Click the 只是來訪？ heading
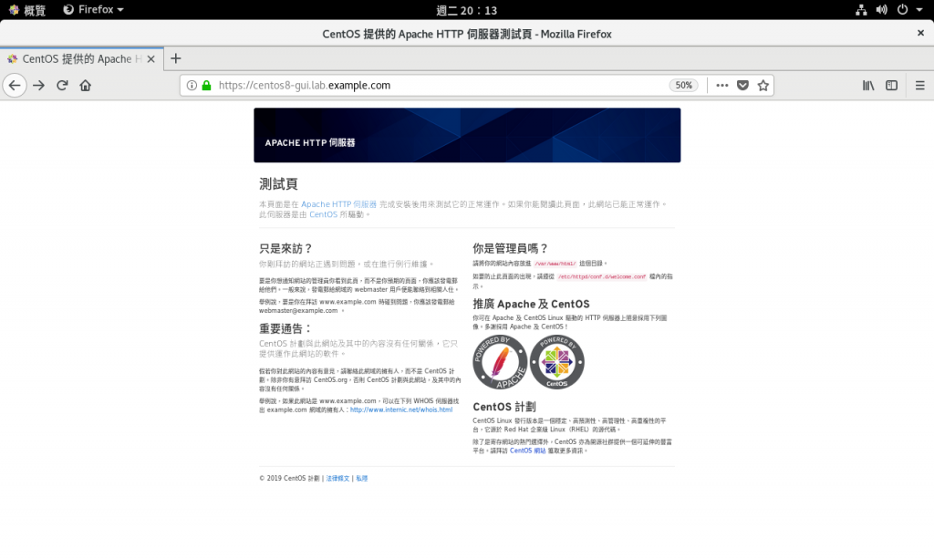The height and width of the screenshot is (560, 934). pos(285,248)
